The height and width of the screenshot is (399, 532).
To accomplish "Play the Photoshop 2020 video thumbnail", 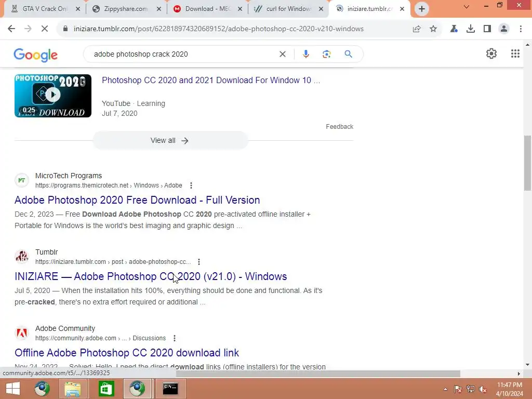I will (53, 96).
